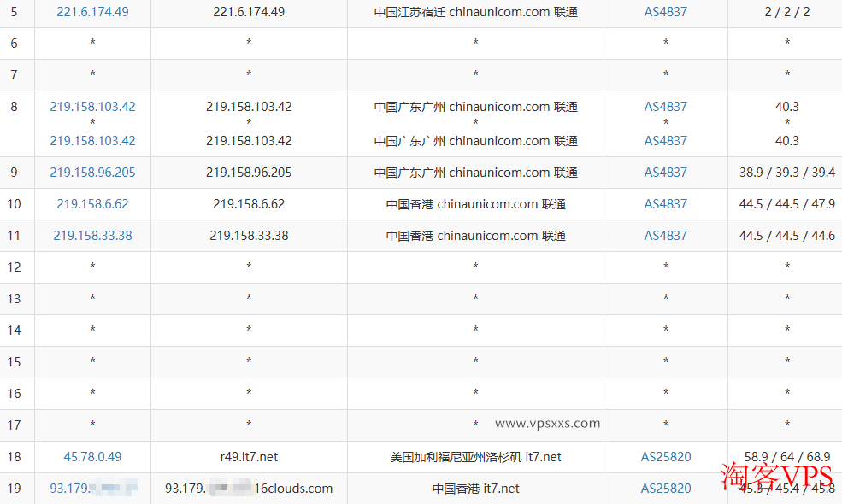Click the 38.9 / 39.3 / 39.4 latency cell
This screenshot has width=842, height=504.
click(786, 173)
